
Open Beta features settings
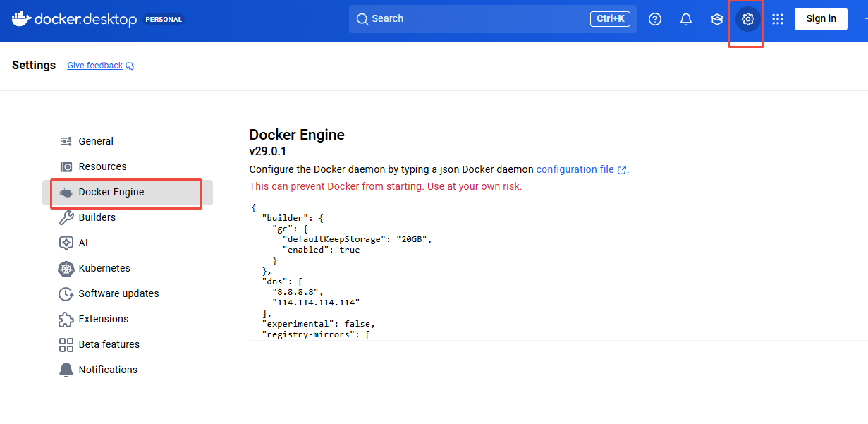[x=128, y=344]
